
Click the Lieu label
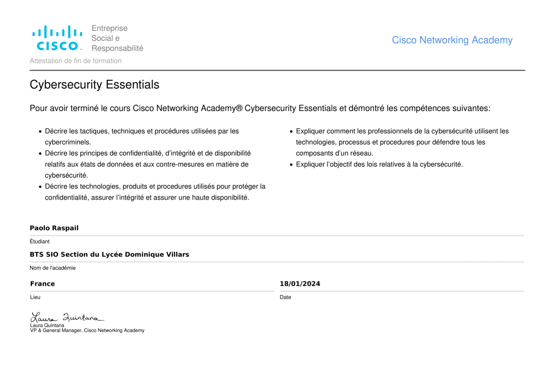(35, 297)
